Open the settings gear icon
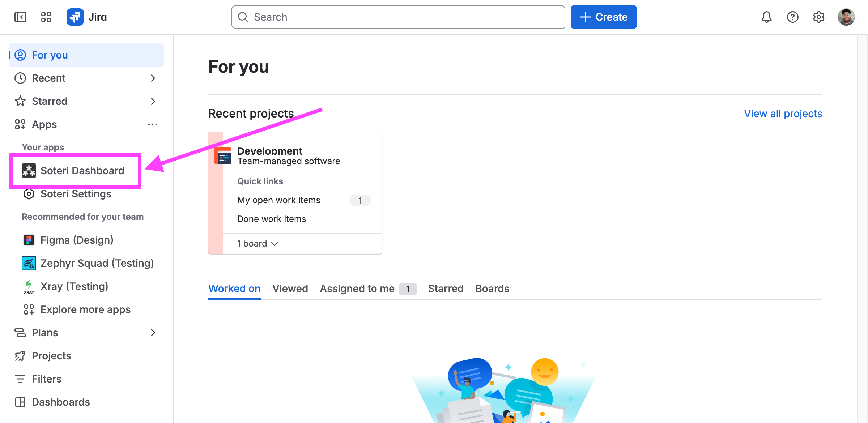 click(x=818, y=17)
